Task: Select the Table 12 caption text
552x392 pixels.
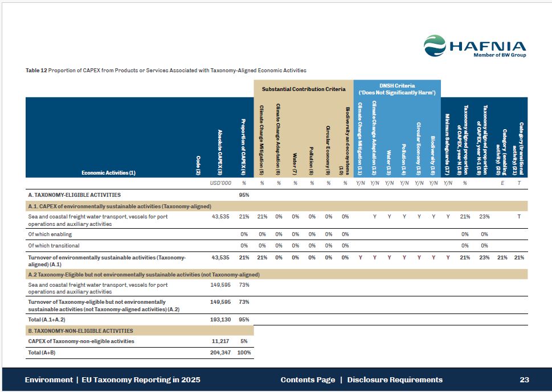Action: [x=166, y=71]
